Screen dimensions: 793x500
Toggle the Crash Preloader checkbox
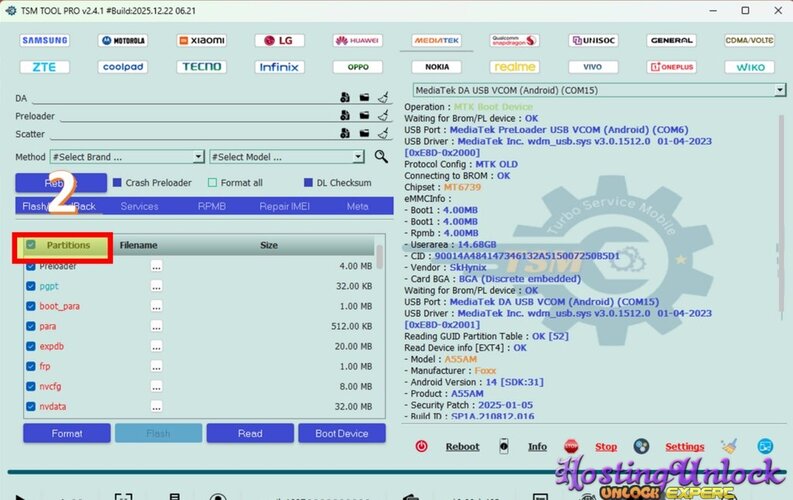click(x=117, y=183)
